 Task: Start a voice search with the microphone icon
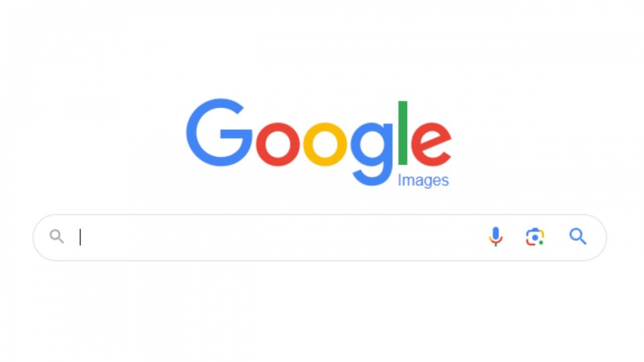click(x=495, y=236)
